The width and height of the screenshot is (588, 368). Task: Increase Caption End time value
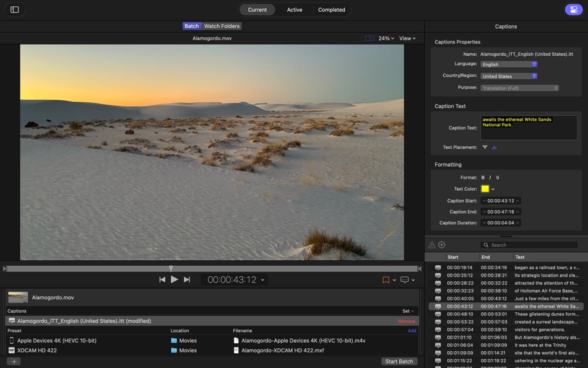tap(517, 212)
